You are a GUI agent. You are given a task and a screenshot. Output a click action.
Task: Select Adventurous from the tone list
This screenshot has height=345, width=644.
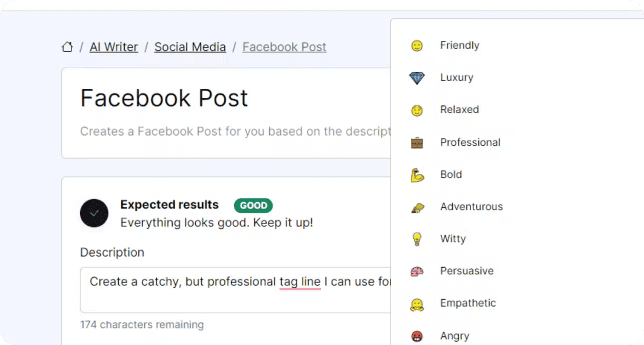click(517, 207)
